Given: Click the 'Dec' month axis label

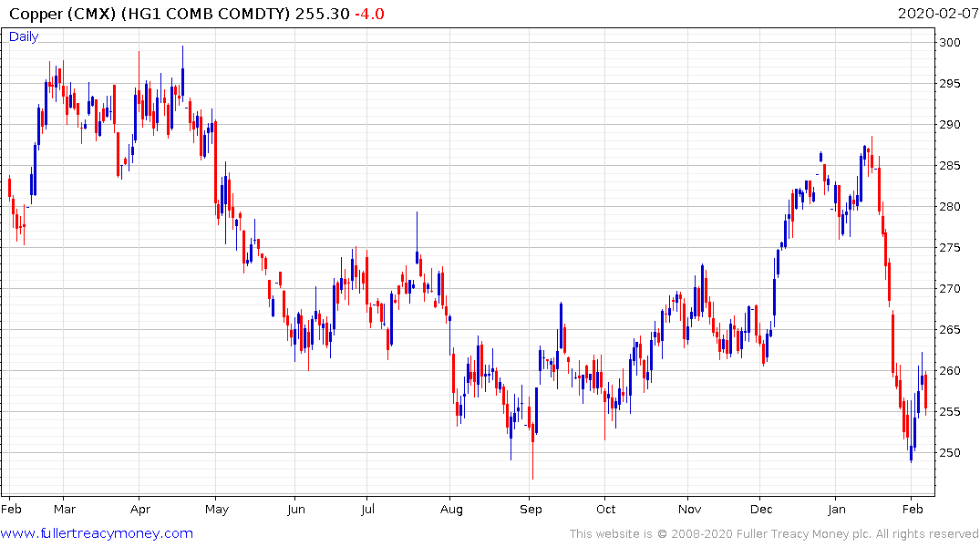Looking at the screenshot, I should click(x=761, y=509).
